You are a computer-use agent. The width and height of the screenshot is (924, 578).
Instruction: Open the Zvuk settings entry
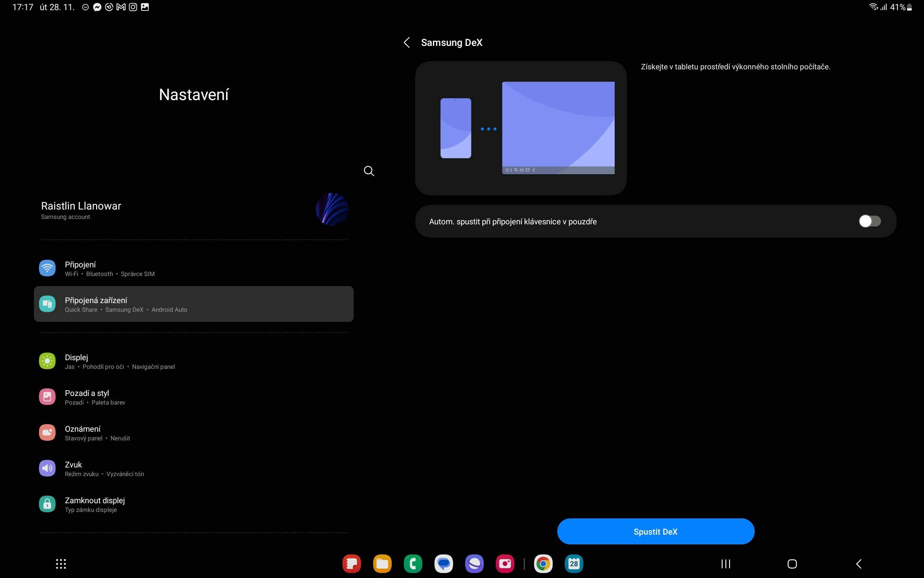coord(193,469)
